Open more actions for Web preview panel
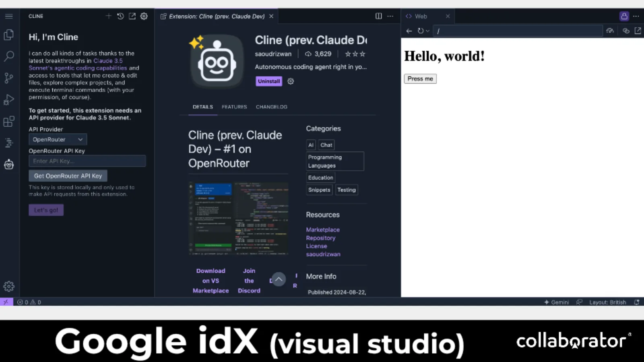 coord(636,16)
